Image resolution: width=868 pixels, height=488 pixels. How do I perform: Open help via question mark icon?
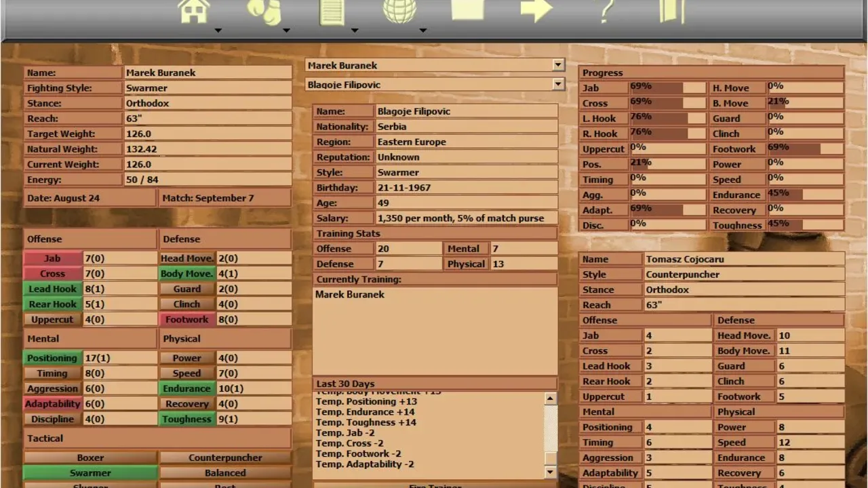pyautogui.click(x=606, y=10)
